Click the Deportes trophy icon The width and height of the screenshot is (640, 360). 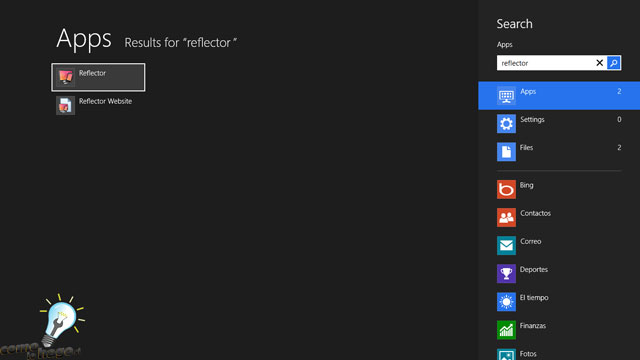[506, 274]
